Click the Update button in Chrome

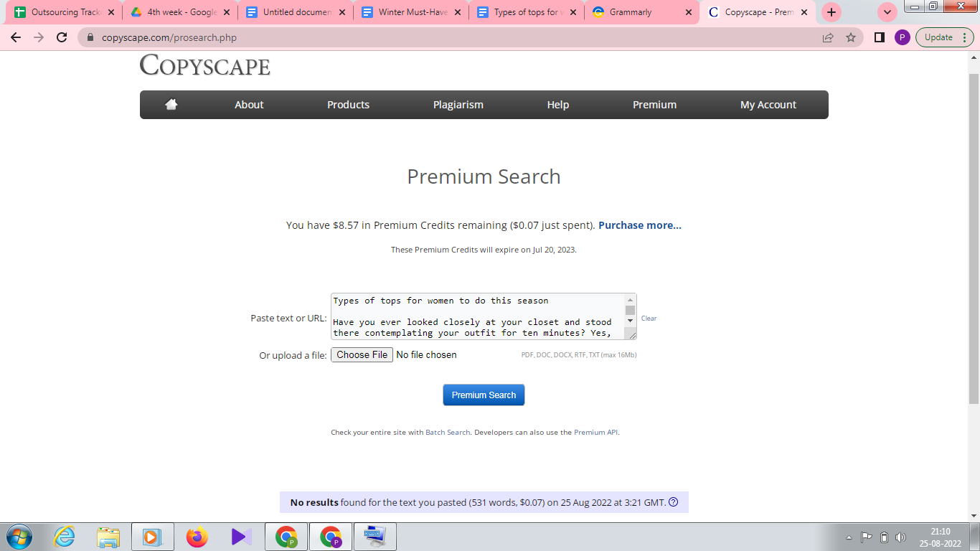[944, 37]
